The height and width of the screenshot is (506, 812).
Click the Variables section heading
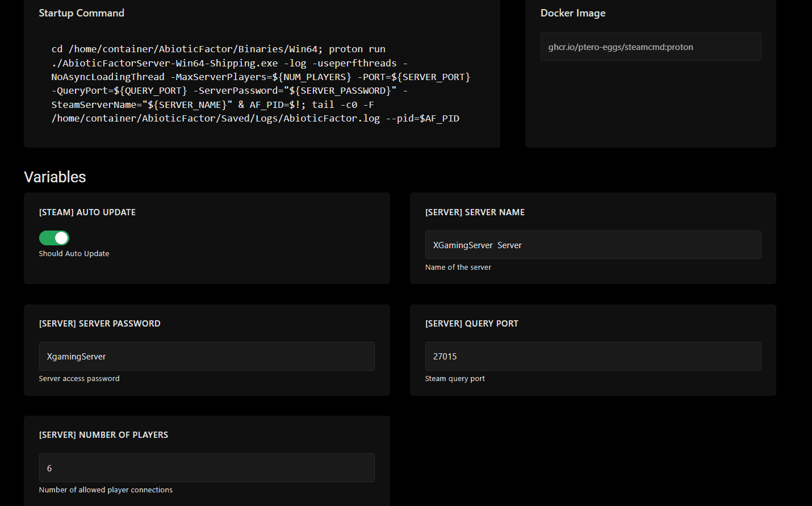pyautogui.click(x=55, y=177)
